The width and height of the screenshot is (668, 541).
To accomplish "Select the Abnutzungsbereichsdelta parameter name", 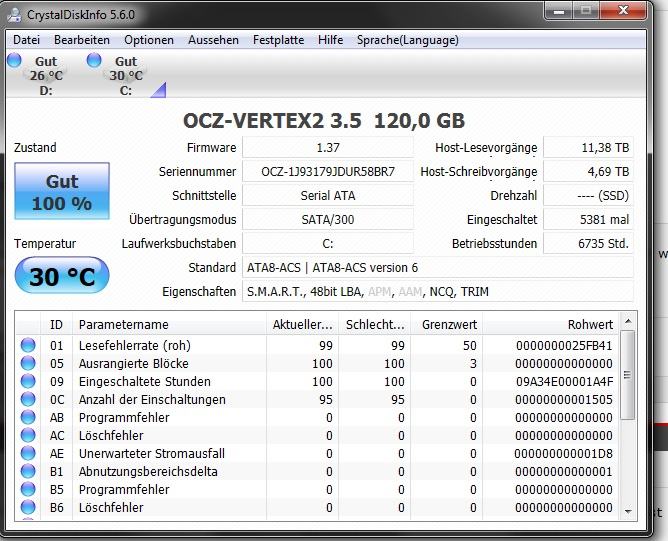I will point(148,472).
